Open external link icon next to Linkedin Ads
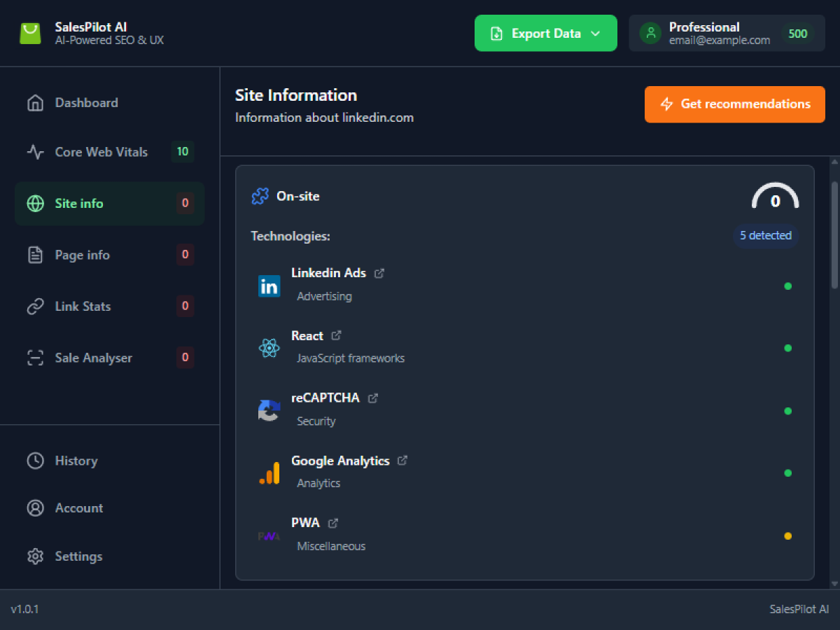Screen dimensions: 840x630 point(379,273)
